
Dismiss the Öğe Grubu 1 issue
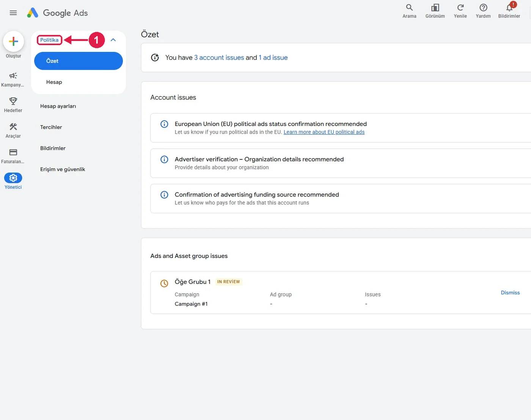tap(510, 293)
